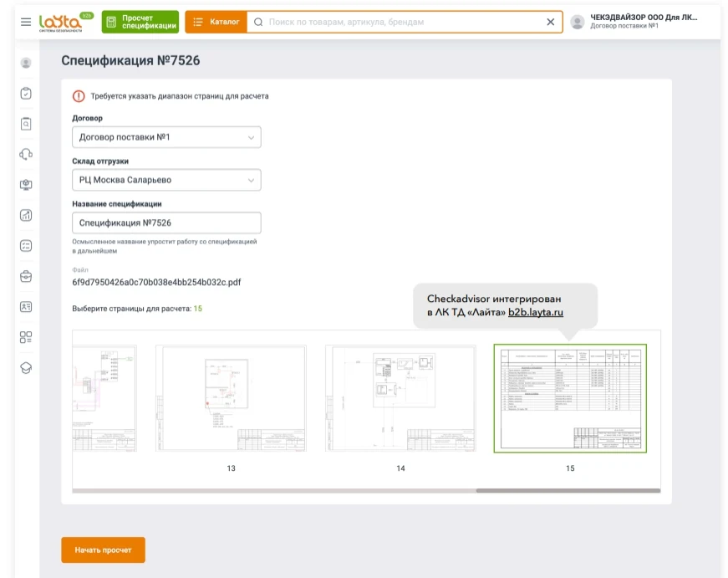728x578 pixels.
Task: Open the clipboard with magnifier sidebar icon
Action: pyautogui.click(x=26, y=124)
